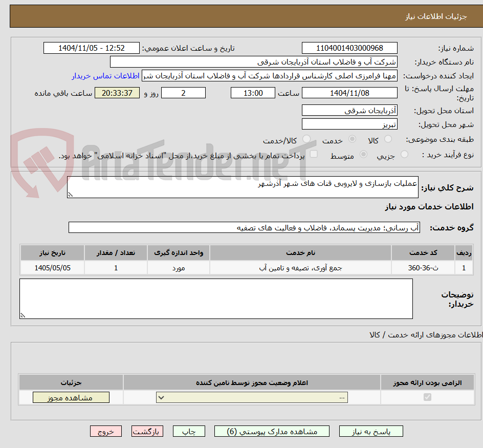Select the جزیي purchase process option
483x448 pixels.
click(x=405, y=154)
